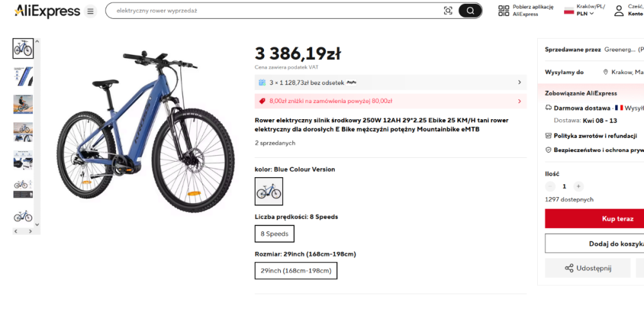Click the minus icon to decrease quantity
The image size is (644, 313).
550,186
